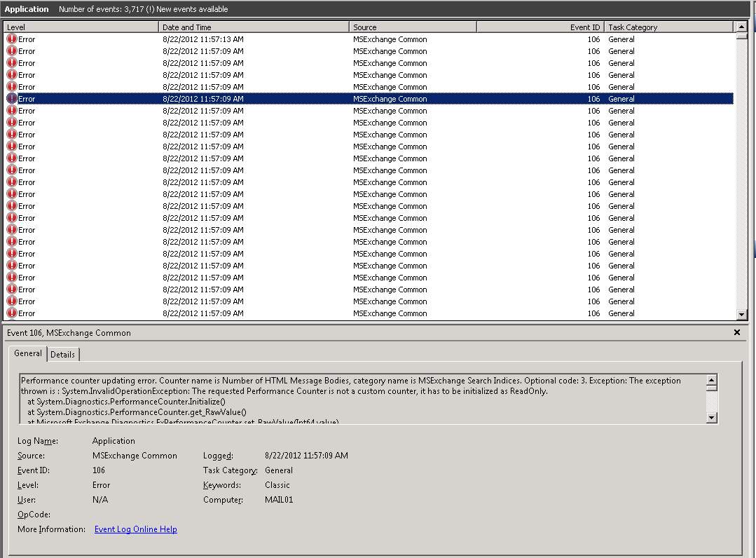Click MSExchange Common in the highlighted row
Image resolution: width=756 pixels, height=558 pixels.
click(x=390, y=99)
